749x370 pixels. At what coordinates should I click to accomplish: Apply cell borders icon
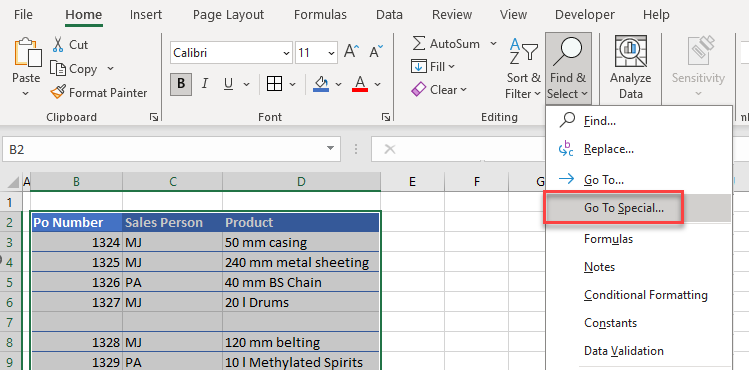click(x=274, y=85)
